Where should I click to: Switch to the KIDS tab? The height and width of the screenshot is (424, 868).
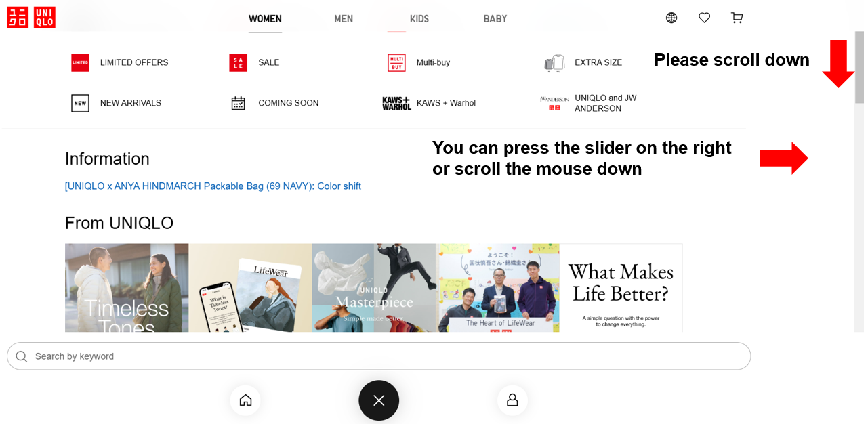click(419, 19)
